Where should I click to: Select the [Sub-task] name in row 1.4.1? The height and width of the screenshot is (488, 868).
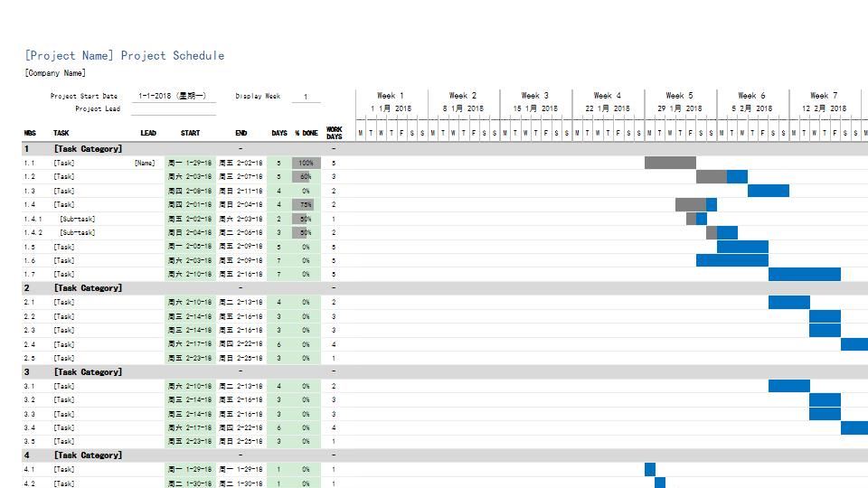(x=78, y=219)
